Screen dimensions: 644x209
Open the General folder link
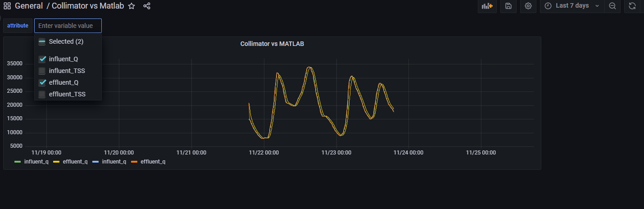click(29, 6)
